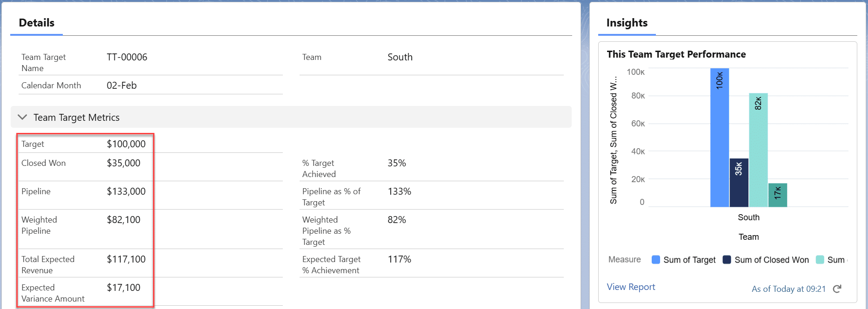Click the Team Target Name value TT-00006
868x309 pixels.
pyautogui.click(x=127, y=57)
